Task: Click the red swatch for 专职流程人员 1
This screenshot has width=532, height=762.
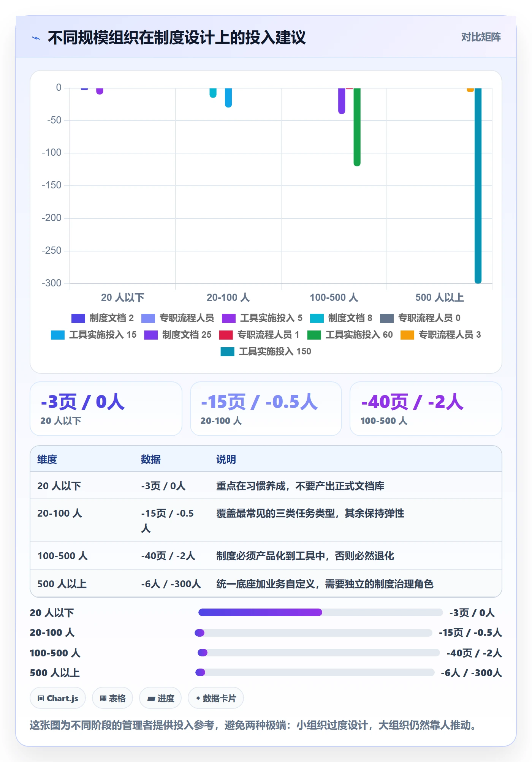Action: click(226, 335)
